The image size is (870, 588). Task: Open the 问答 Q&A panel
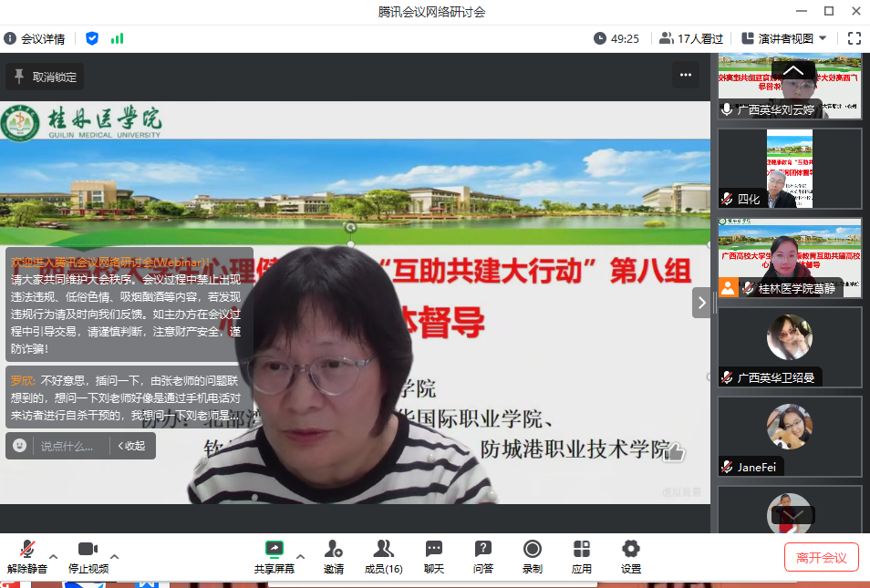click(x=483, y=557)
